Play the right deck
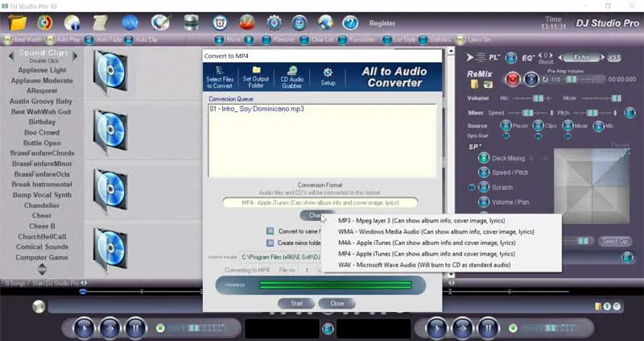Viewport: 644px width, 341px height. tap(437, 328)
